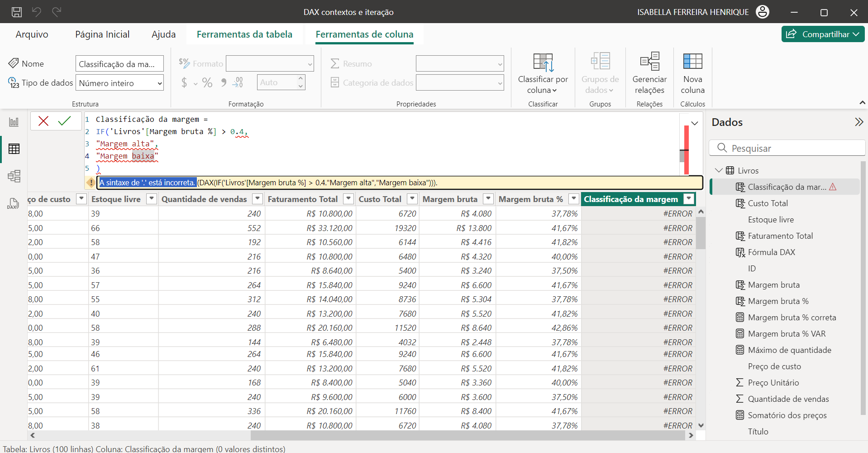Click the search magnifier icon in Dados
This screenshot has width=868, height=453.
[x=722, y=148]
